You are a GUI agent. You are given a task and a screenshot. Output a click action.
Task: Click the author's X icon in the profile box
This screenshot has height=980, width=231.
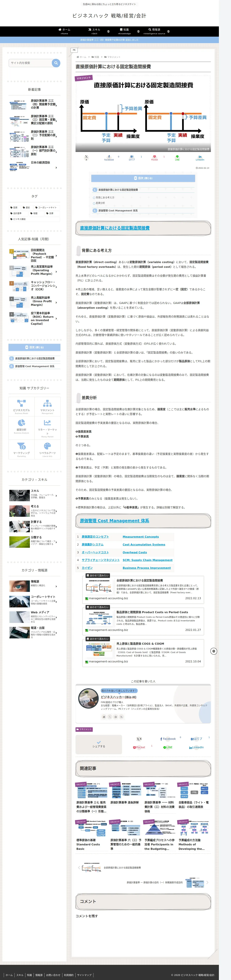(110, 717)
